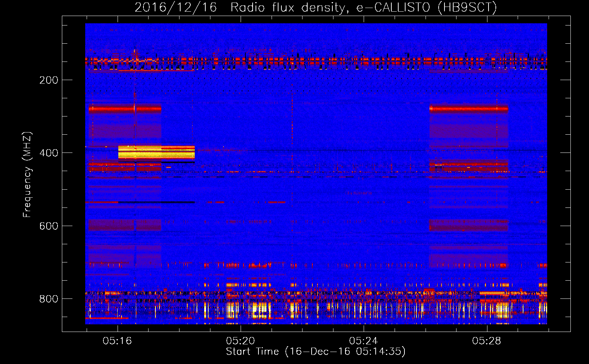
Task: Click the "400" frequency tick label
Action: tap(49, 153)
